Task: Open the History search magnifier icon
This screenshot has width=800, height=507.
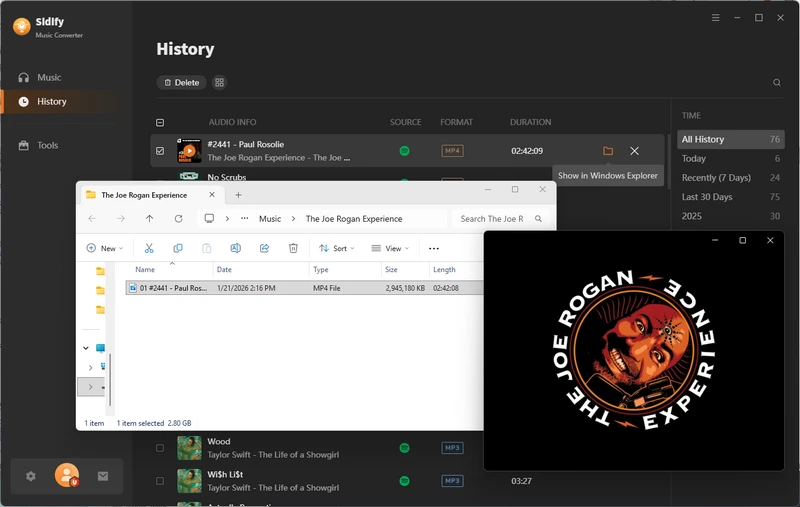Action: [x=777, y=83]
